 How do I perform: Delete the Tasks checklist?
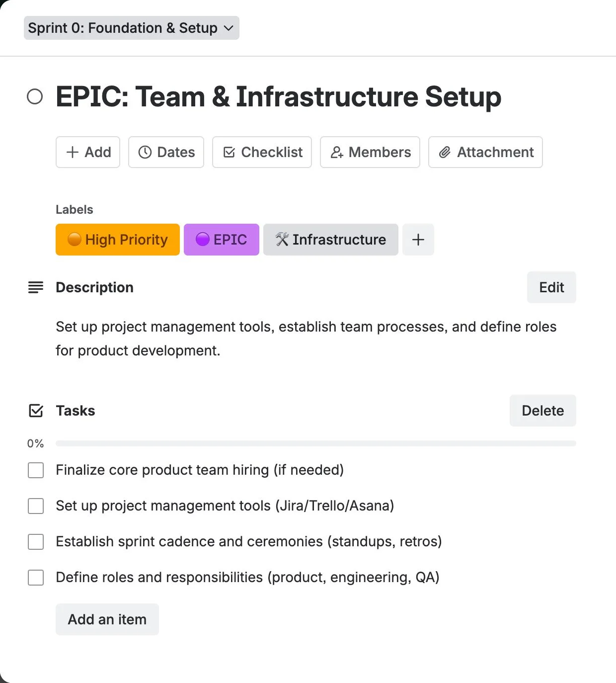pos(542,411)
